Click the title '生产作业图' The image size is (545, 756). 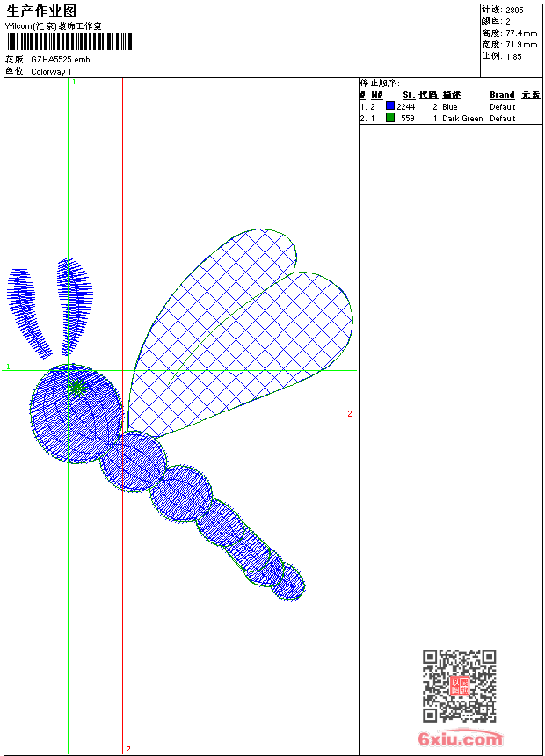click(41, 11)
